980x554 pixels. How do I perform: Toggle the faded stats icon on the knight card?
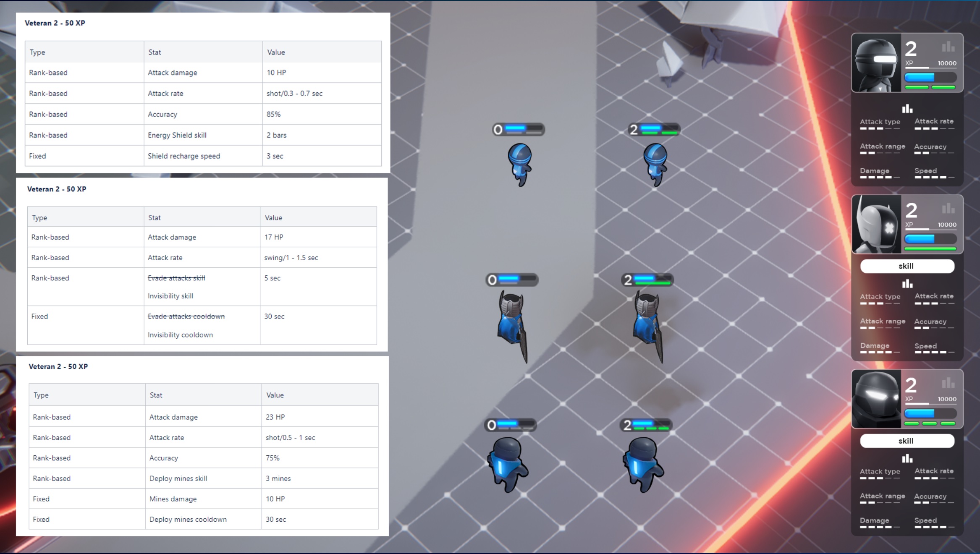point(948,208)
